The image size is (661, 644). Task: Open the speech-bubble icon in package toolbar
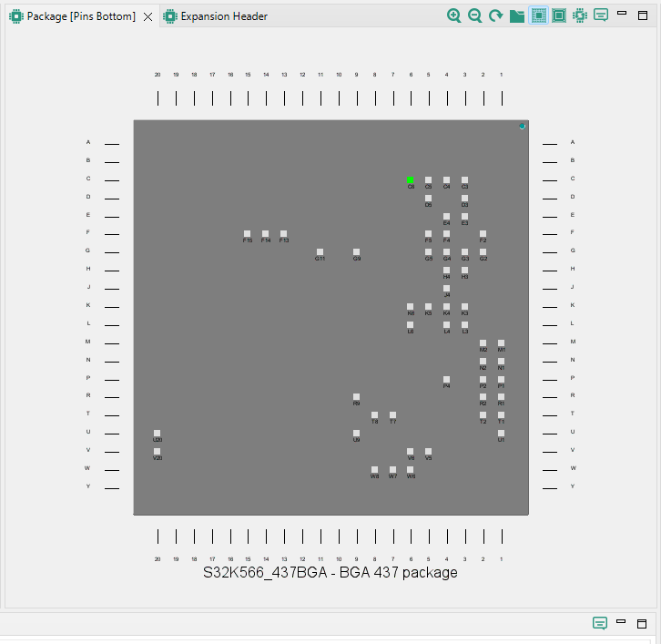point(601,15)
